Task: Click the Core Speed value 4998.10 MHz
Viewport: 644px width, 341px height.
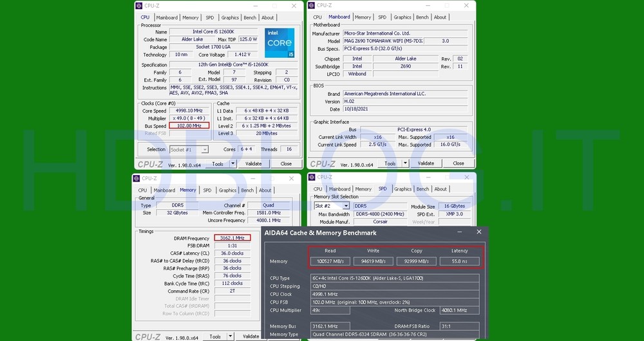Action: click(x=189, y=111)
